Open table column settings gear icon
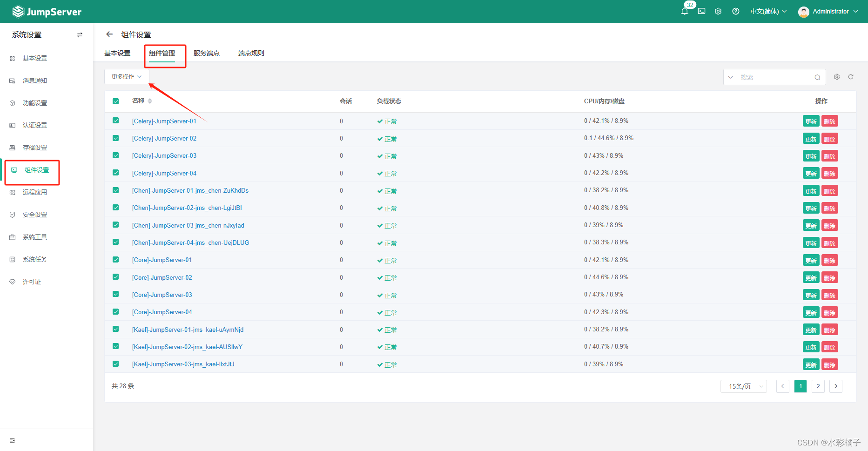868x451 pixels. (x=837, y=77)
